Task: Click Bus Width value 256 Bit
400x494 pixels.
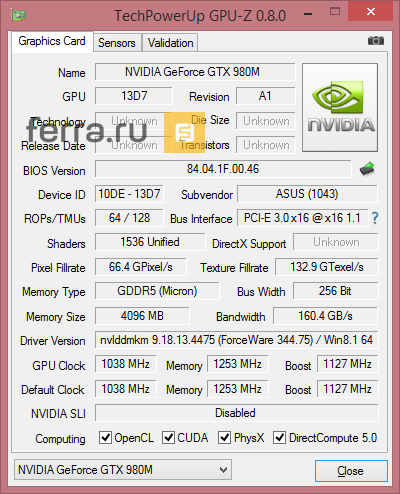Action: 336,291
